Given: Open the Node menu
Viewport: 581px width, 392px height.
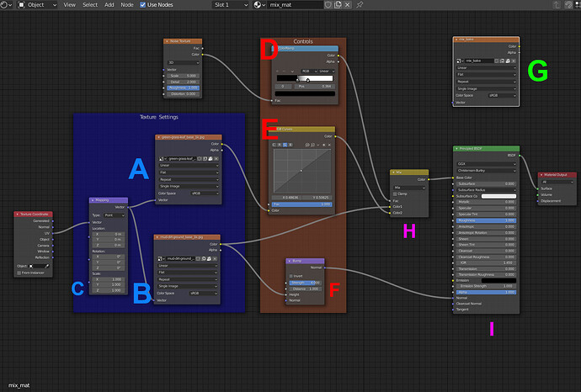Looking at the screenshot, I should (127, 5).
